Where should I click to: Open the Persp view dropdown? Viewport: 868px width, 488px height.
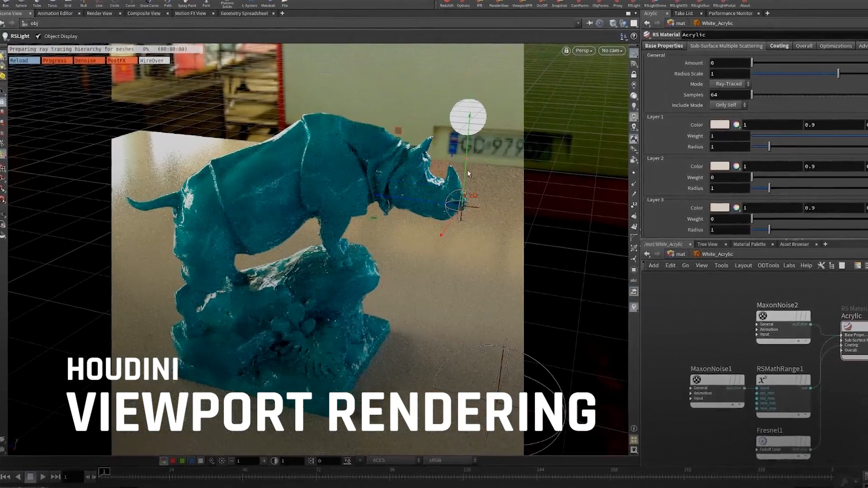coord(584,51)
